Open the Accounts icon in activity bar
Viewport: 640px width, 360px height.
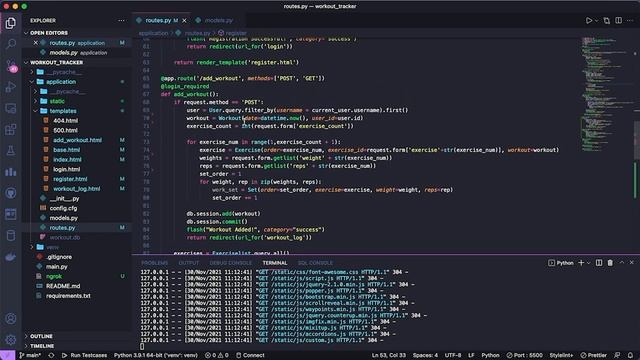click(x=11, y=318)
